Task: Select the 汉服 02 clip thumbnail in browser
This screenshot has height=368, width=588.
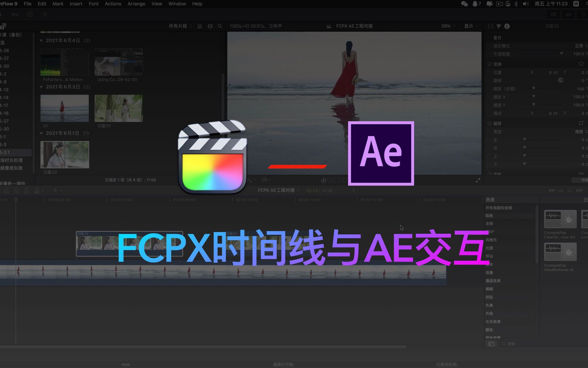Action: click(x=65, y=155)
